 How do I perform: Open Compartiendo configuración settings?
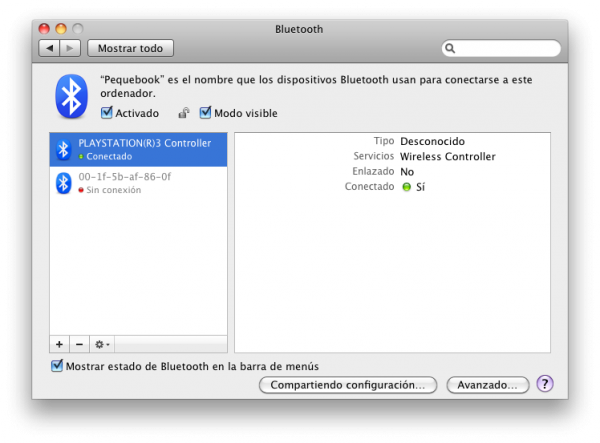(x=348, y=385)
